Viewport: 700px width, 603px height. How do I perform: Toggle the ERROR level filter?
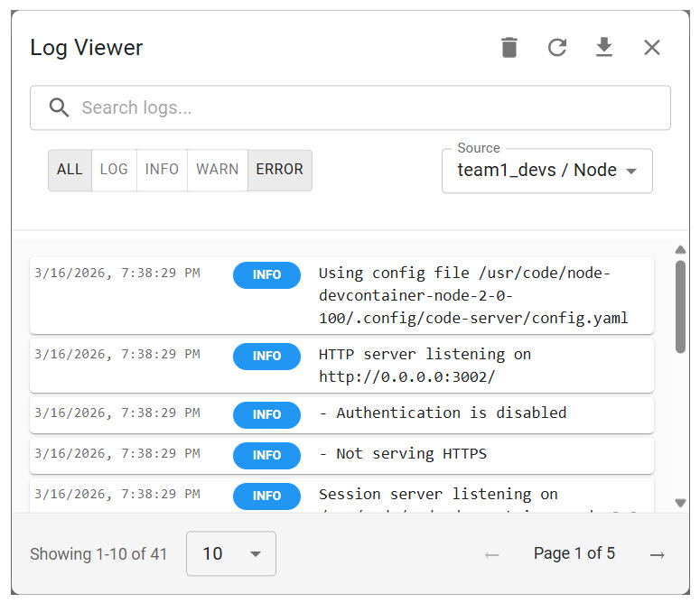[279, 170]
